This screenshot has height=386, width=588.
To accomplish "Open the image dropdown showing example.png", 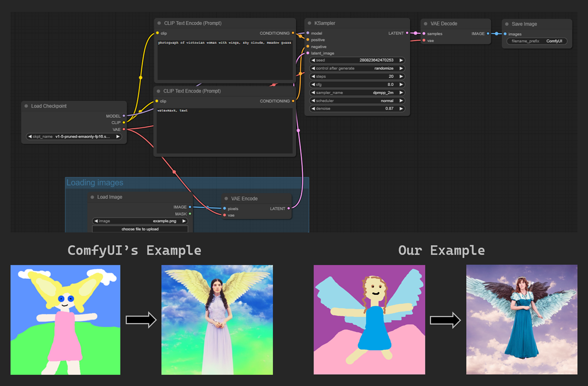I will tap(140, 221).
